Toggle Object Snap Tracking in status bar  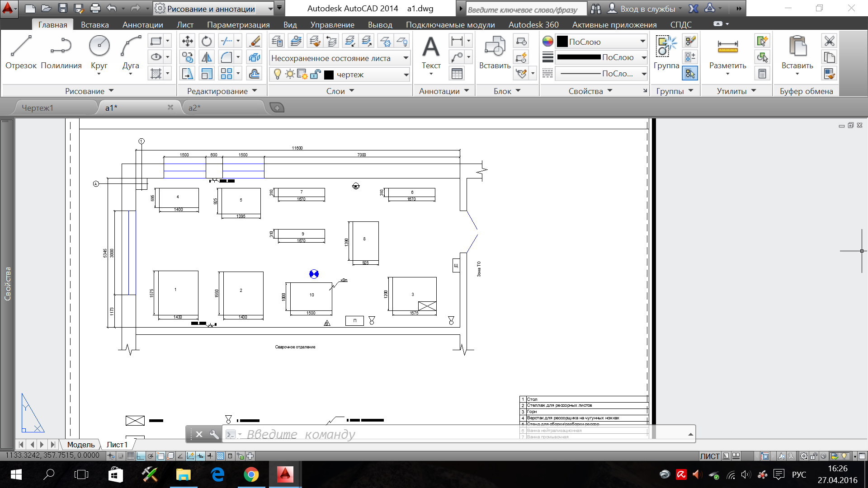180,456
